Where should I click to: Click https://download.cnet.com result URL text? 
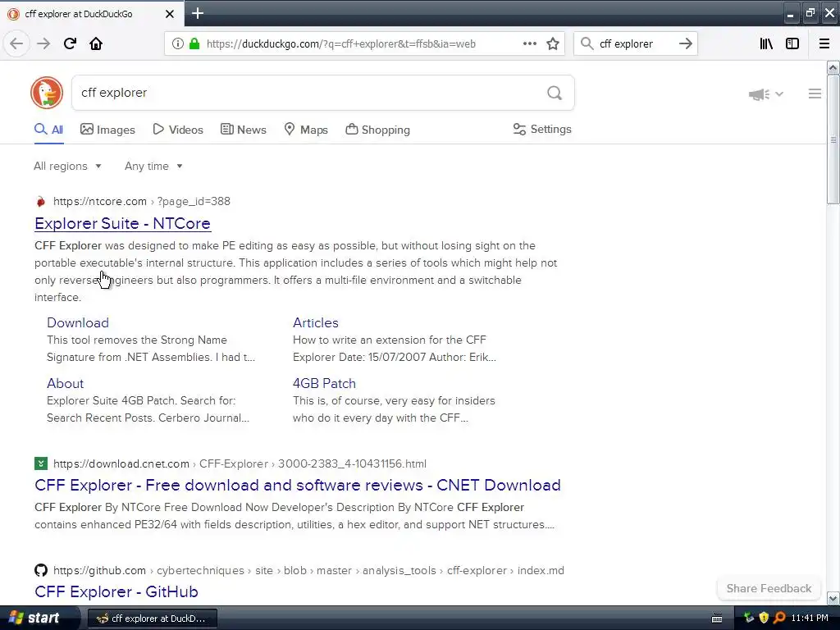click(x=121, y=463)
